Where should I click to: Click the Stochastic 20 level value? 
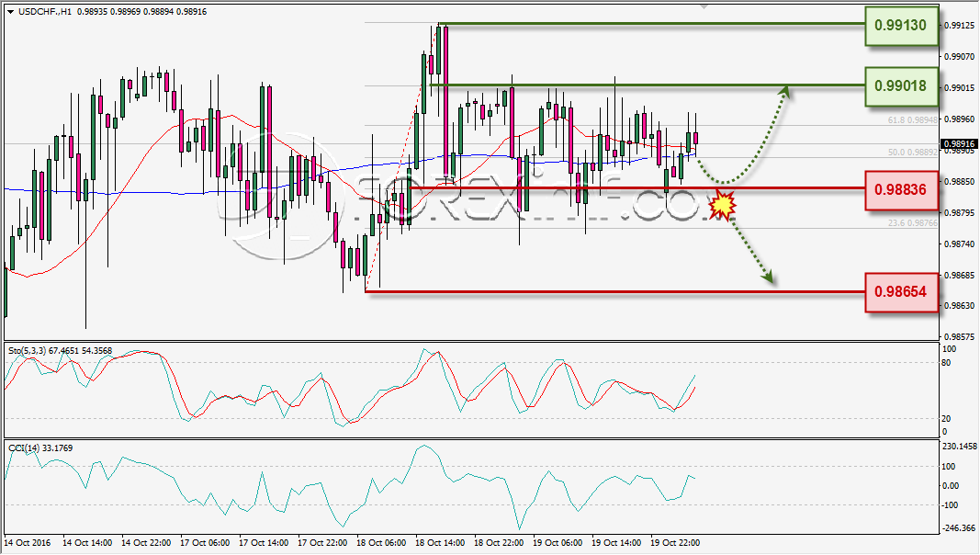[x=946, y=419]
